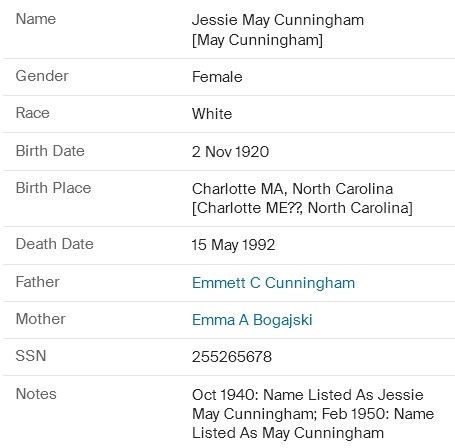This screenshot has width=455, height=448.
Task: Click the Birth Date label
Action: [50, 151]
